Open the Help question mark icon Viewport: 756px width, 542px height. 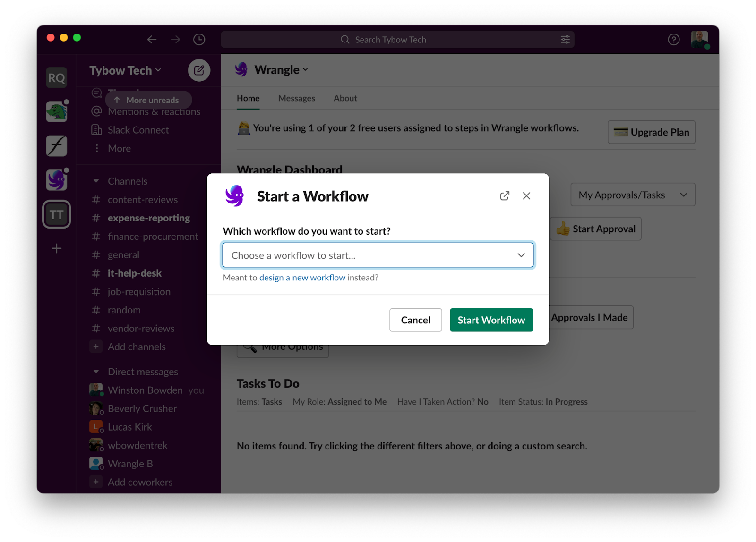point(674,40)
